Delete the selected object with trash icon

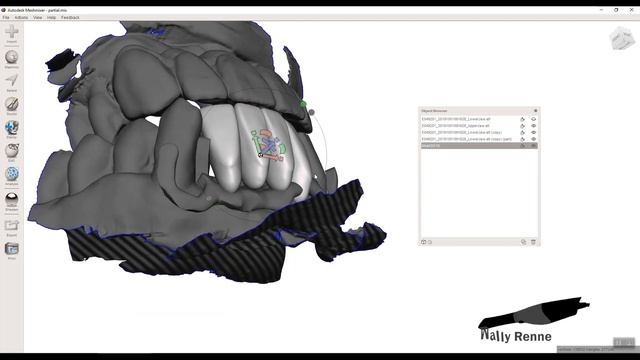533,242
